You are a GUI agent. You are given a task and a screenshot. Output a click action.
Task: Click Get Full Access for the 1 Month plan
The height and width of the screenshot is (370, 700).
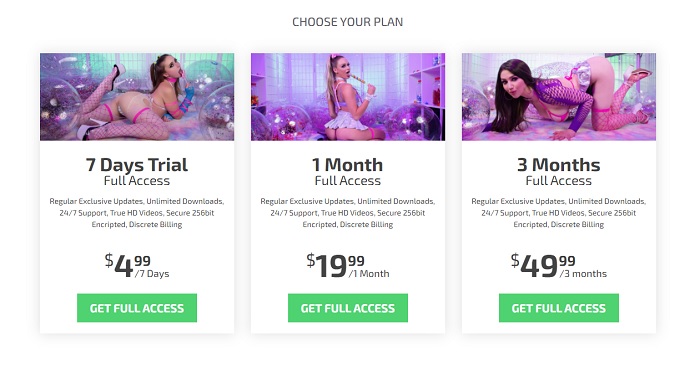348,308
